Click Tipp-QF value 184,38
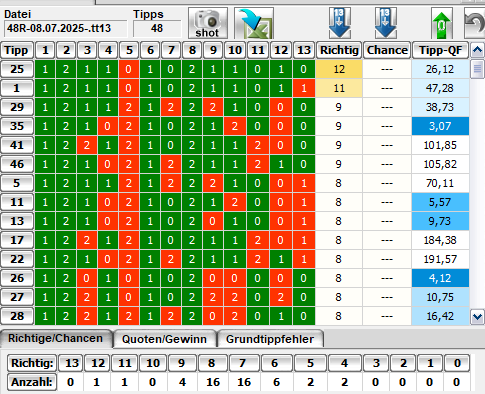The height and width of the screenshot is (394, 485). pos(440,240)
